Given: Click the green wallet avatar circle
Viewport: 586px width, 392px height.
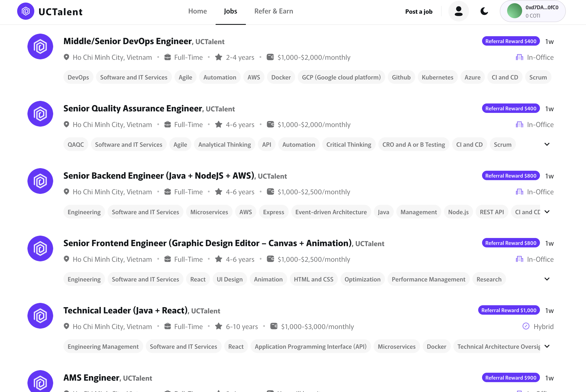Looking at the screenshot, I should pyautogui.click(x=514, y=11).
